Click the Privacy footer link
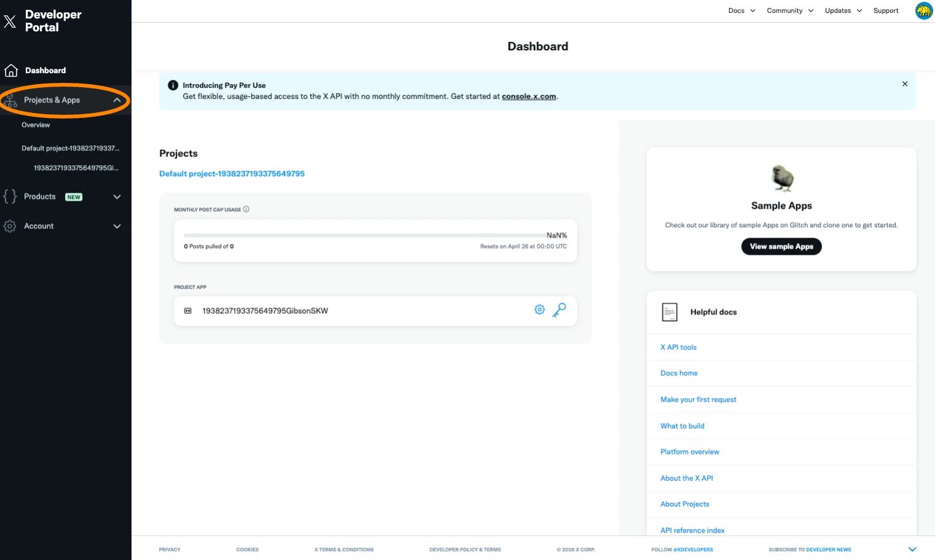Viewport: 935px width, 560px height. [170, 550]
